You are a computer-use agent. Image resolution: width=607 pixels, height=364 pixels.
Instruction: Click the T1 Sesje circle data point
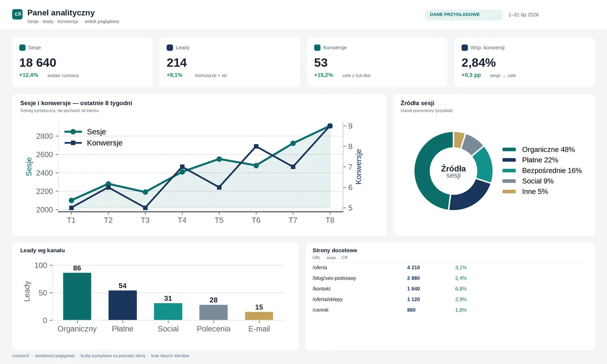(x=71, y=201)
